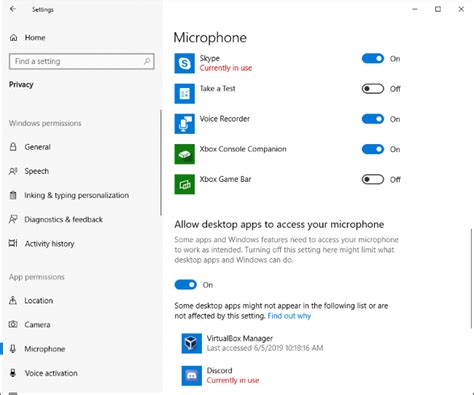Open the Speech settings page

click(x=37, y=171)
